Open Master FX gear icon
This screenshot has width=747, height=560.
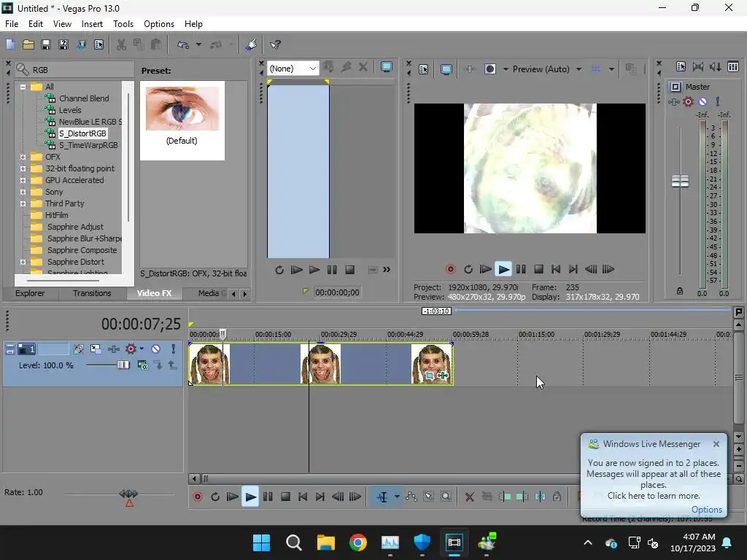[688, 102]
